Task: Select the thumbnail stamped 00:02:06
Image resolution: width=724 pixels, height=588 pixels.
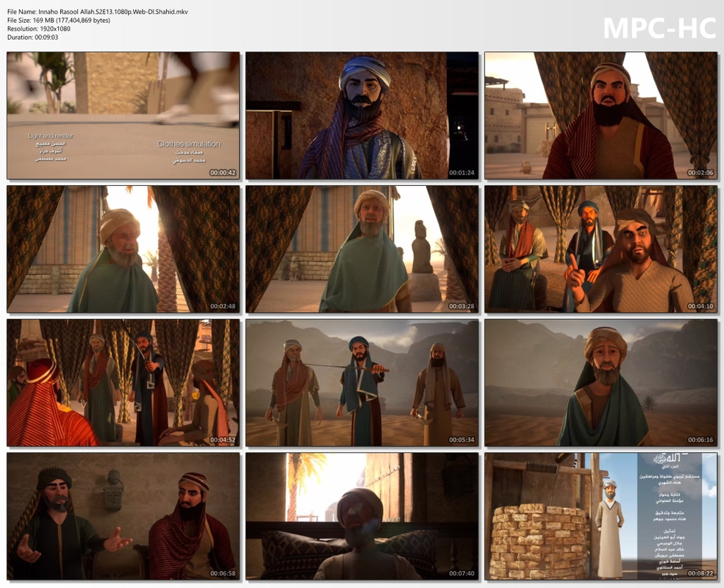Action: coord(601,115)
